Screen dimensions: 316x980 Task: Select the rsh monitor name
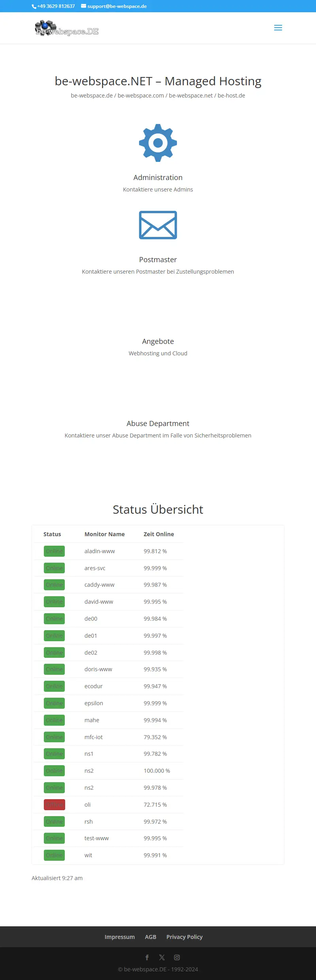[x=88, y=822]
